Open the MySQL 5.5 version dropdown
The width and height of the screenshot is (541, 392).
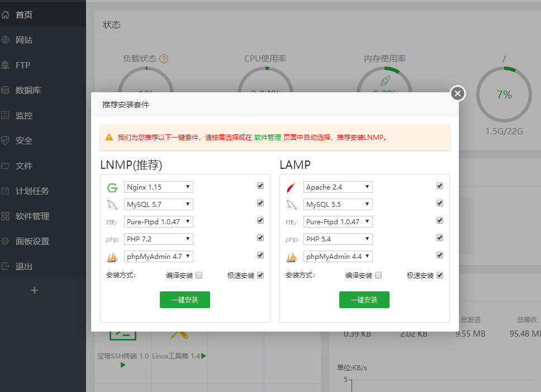[x=338, y=204]
